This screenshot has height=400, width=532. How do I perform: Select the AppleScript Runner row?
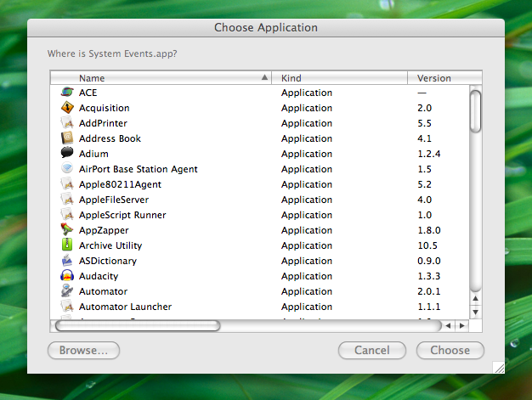[x=122, y=215]
